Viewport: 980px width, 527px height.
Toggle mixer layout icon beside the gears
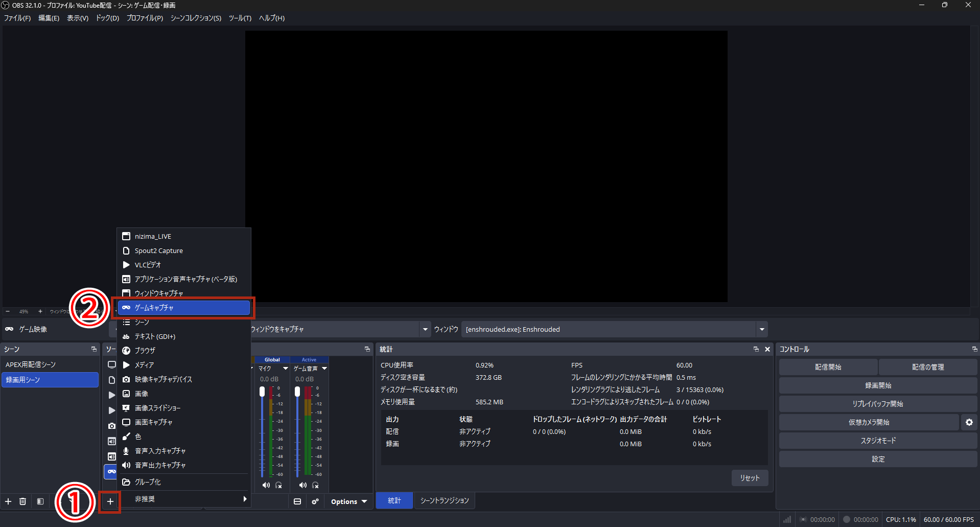pyautogui.click(x=297, y=501)
